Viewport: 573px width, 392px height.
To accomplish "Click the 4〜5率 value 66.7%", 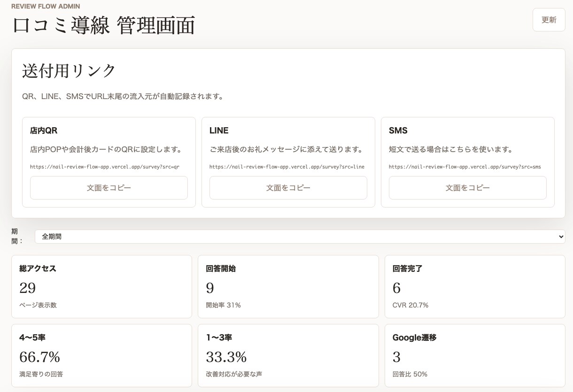I will tap(40, 357).
